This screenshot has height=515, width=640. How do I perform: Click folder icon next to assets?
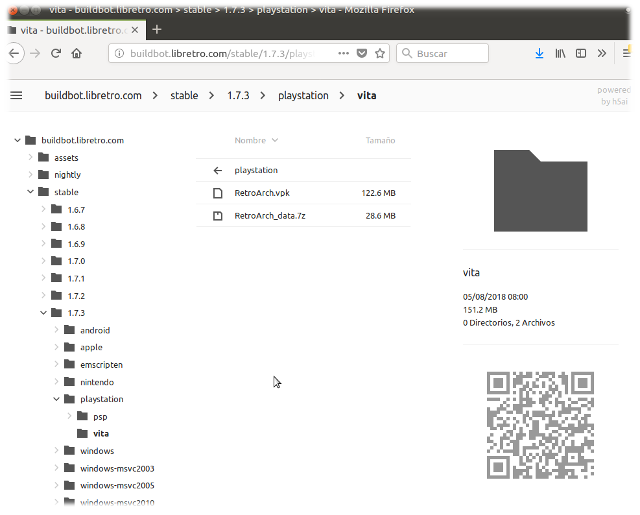(x=44, y=158)
